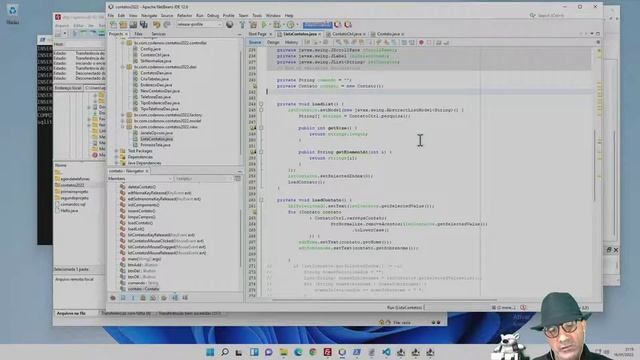Toggle Sort by Source in Navigator

[x=185, y=298]
